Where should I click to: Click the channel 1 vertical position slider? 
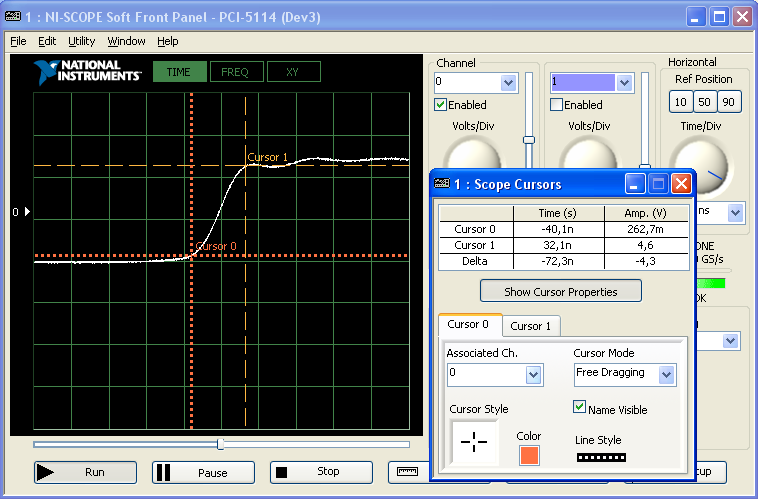[645, 121]
